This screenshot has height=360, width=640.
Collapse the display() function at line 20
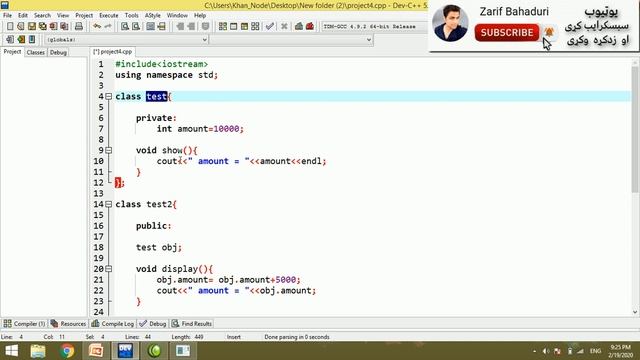coord(109,269)
